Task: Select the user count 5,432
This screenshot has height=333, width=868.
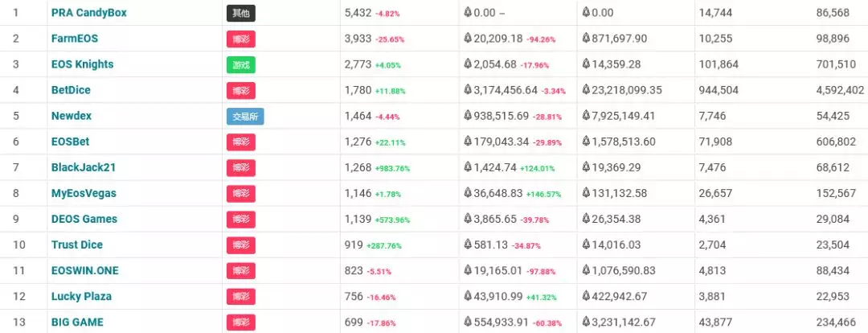Action: click(x=358, y=12)
